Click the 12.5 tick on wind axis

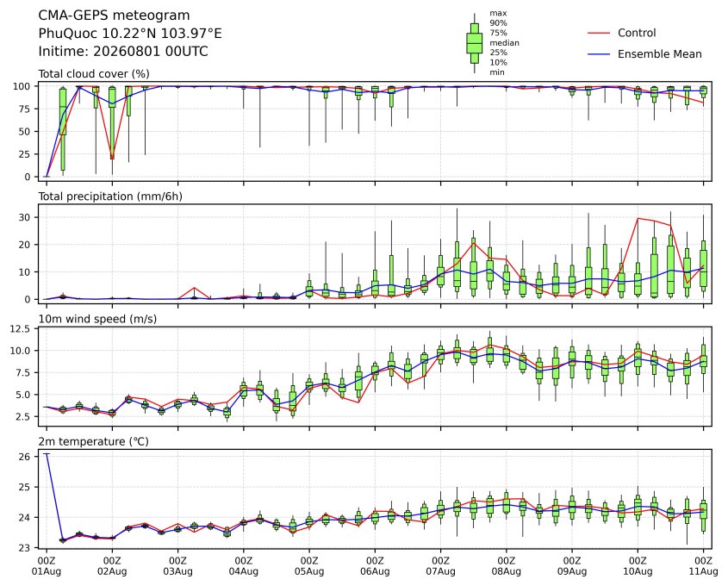20,328
